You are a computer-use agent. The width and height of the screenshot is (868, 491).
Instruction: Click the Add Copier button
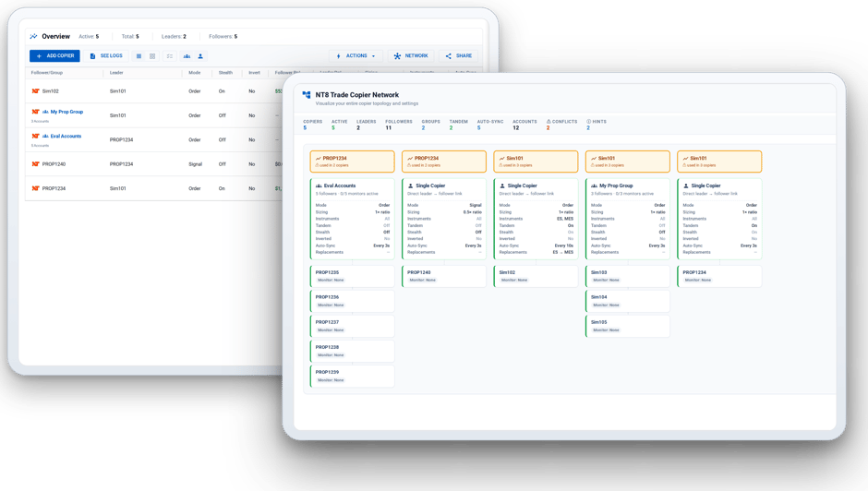click(x=54, y=56)
